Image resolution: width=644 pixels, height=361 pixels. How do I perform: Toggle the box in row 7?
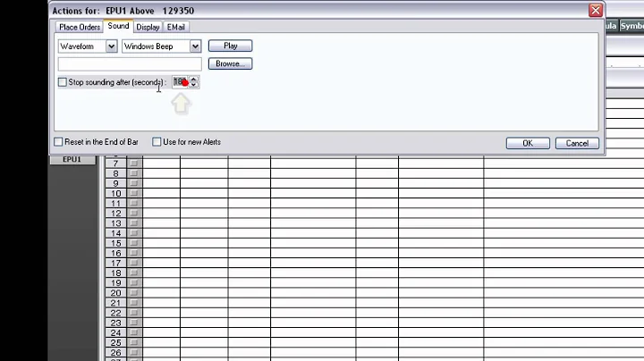tap(134, 163)
